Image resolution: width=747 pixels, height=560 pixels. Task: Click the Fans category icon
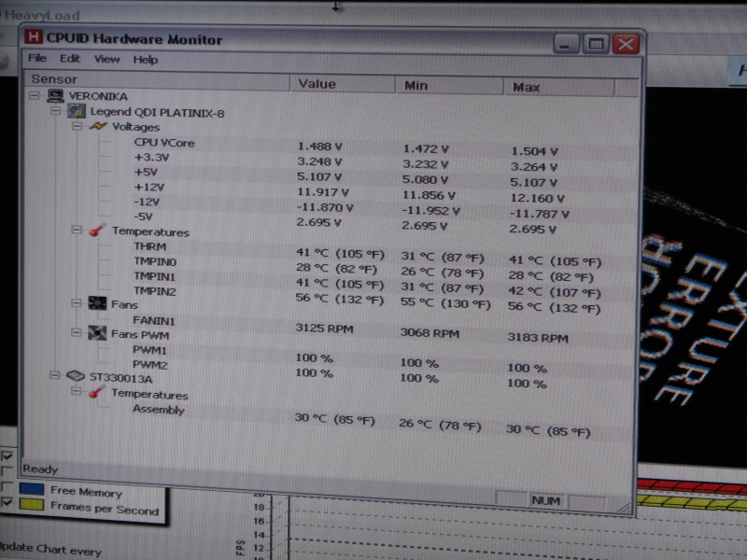97,303
